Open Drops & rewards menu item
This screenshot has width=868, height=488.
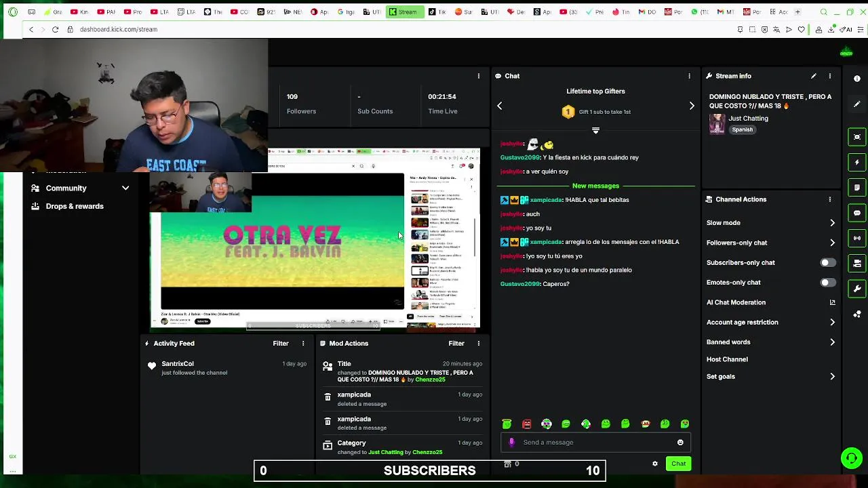tap(75, 207)
